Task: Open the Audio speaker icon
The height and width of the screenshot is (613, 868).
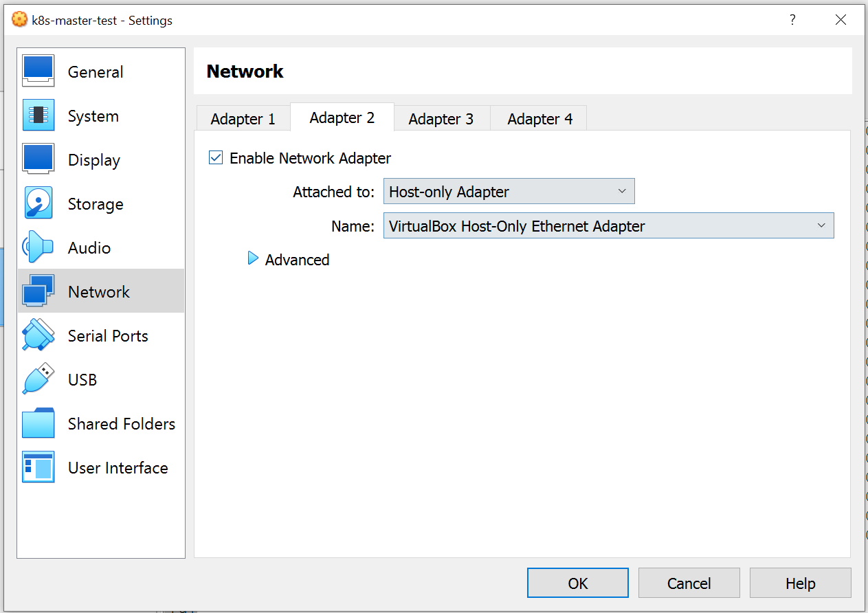Action: 38,247
